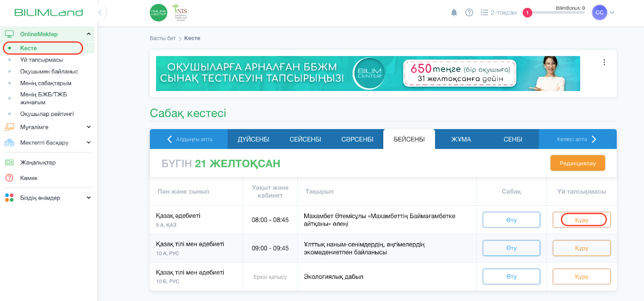Collapse the OnlineMektep menu section
This screenshot has width=644, height=301.
pos(89,34)
